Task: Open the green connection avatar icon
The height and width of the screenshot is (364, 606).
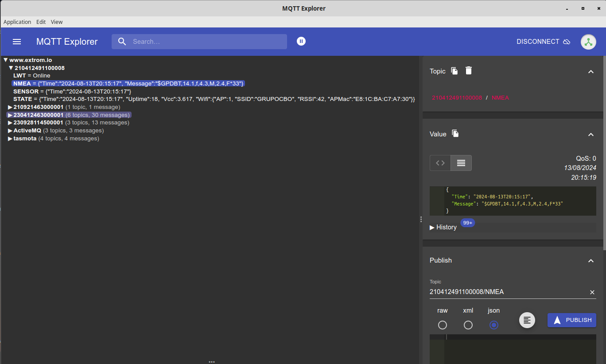Action: (x=588, y=42)
